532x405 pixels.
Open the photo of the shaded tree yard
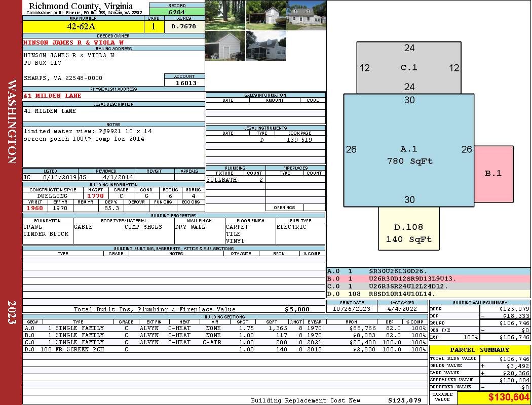pos(225,15)
